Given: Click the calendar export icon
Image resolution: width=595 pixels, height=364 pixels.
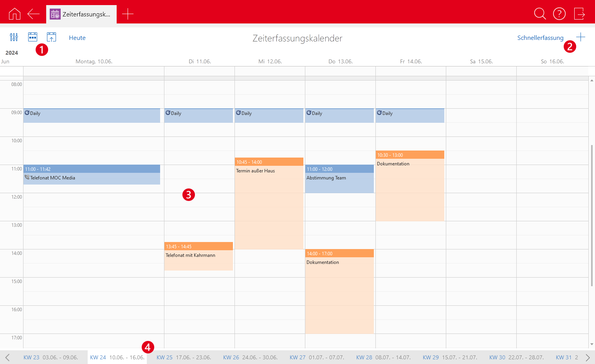Looking at the screenshot, I should point(51,37).
